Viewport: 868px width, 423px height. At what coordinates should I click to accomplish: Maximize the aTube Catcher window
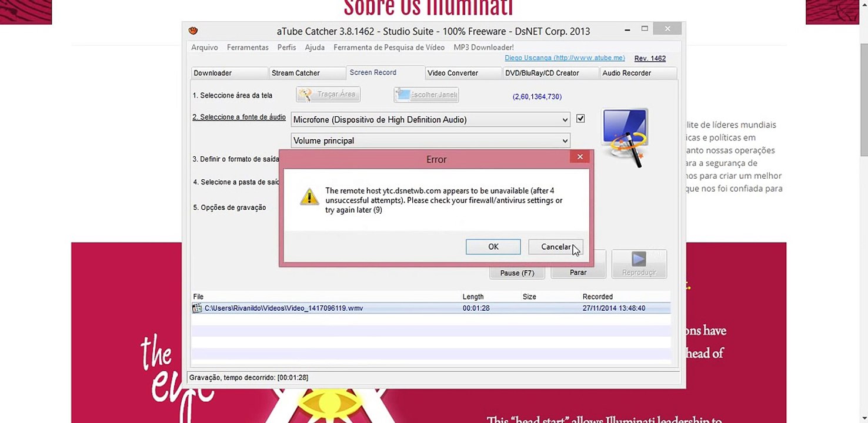(x=645, y=29)
